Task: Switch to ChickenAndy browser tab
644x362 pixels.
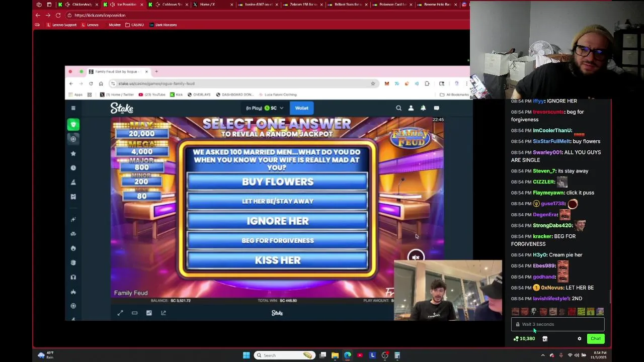Action: pyautogui.click(x=78, y=5)
